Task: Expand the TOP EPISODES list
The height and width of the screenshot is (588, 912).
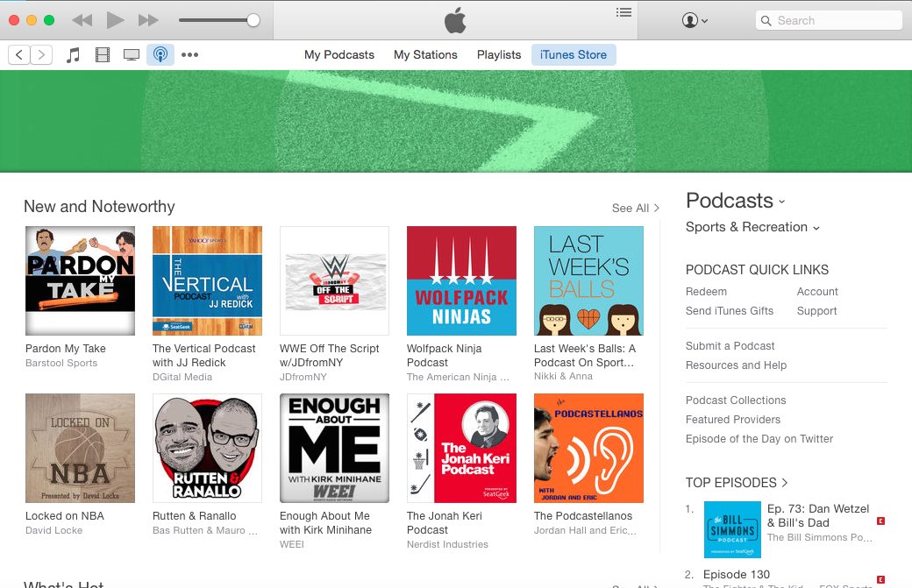Action: (x=737, y=483)
